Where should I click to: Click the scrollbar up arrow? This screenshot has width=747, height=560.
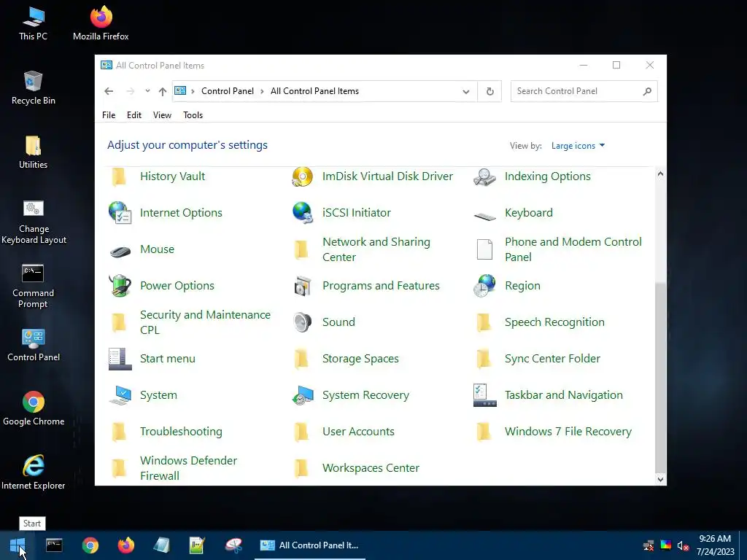(660, 174)
